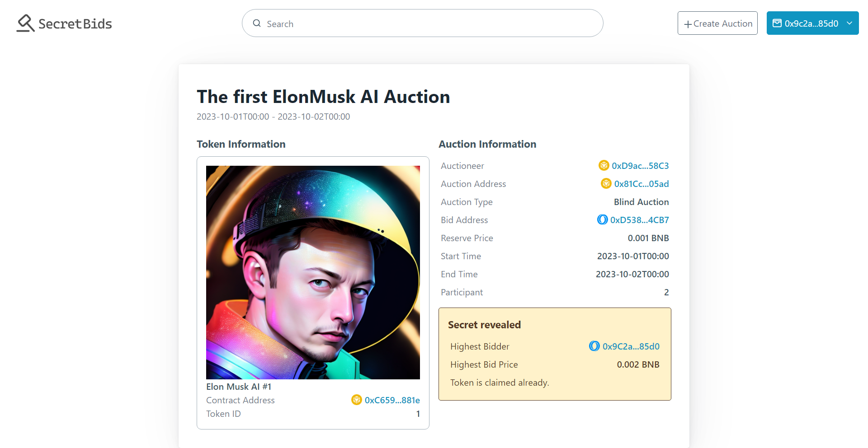Click the search magnifier icon
Screen dimensions: 868x448
point(257,23)
